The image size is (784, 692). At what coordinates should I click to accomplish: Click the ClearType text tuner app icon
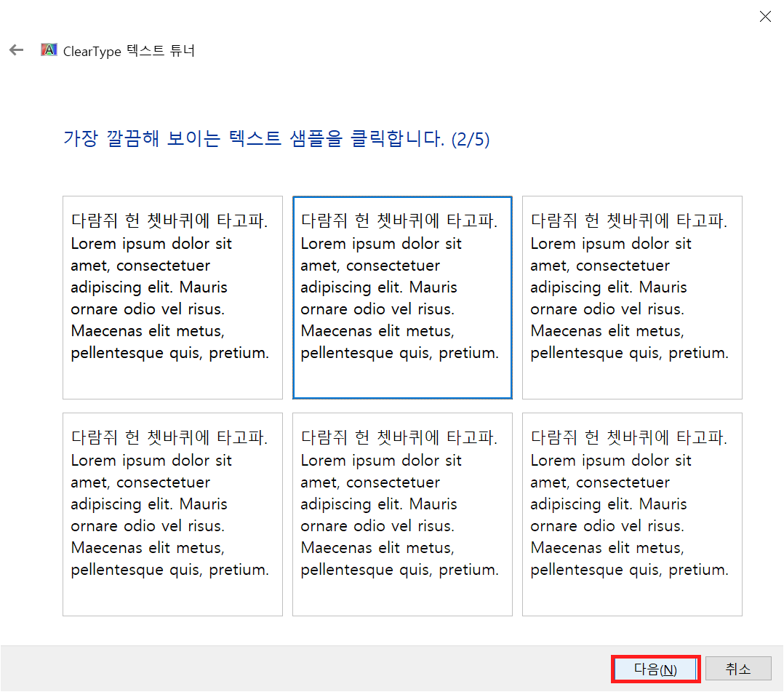pos(49,50)
